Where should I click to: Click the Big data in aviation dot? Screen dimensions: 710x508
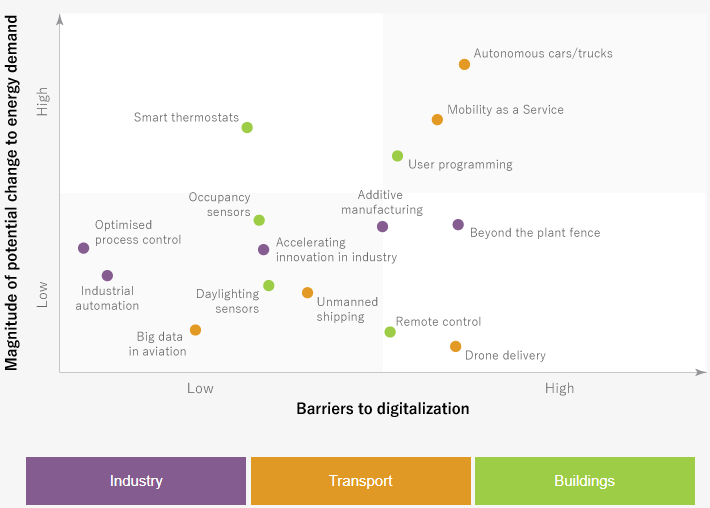[x=195, y=330]
